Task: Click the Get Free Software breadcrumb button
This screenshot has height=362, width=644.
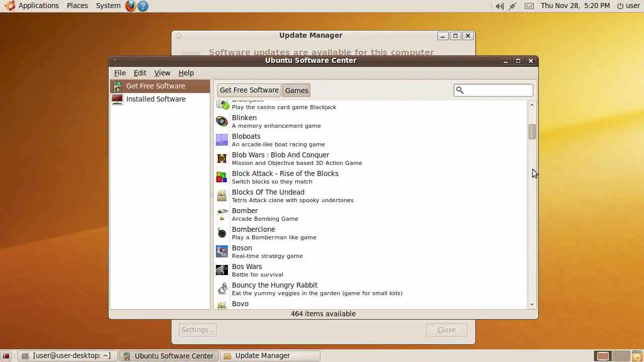Action: click(249, 90)
